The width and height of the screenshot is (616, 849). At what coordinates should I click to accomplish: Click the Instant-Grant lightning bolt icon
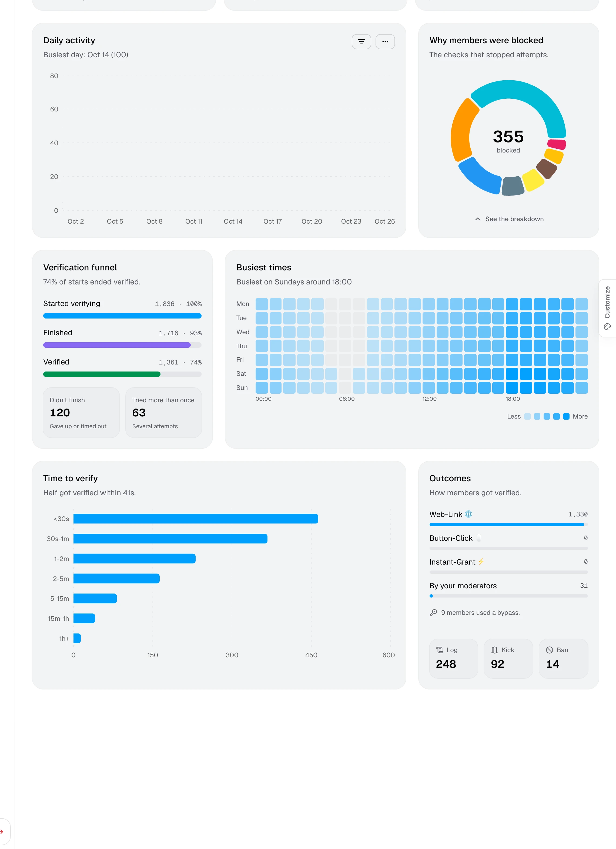tap(481, 562)
